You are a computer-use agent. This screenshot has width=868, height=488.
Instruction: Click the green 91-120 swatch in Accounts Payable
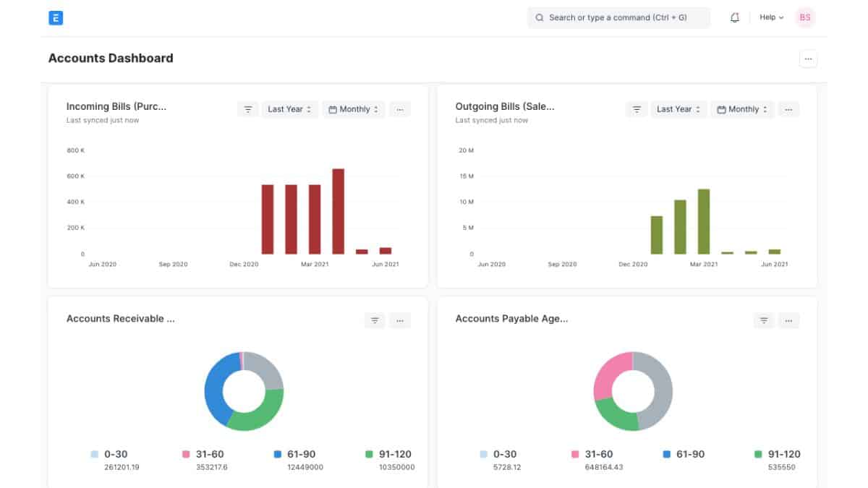point(758,455)
